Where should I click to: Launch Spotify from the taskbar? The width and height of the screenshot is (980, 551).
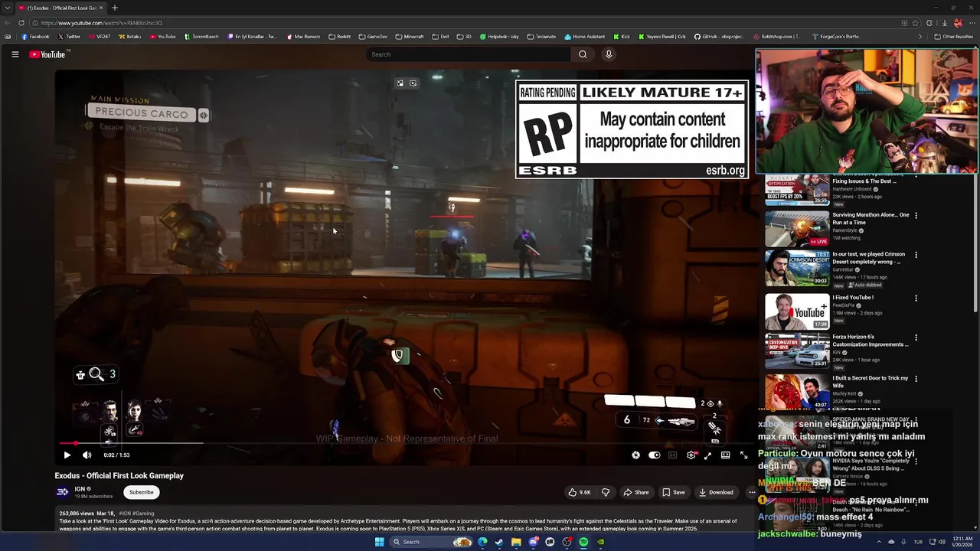[583, 542]
